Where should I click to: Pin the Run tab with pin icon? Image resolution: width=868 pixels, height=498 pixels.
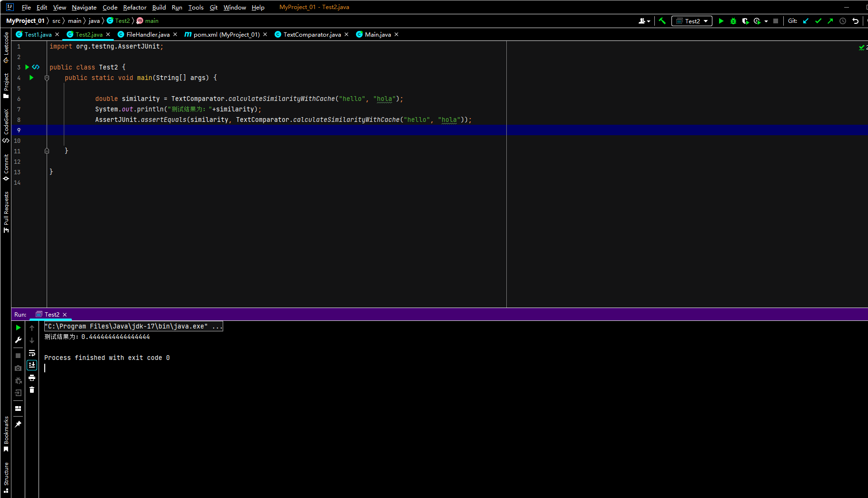pyautogui.click(x=18, y=424)
